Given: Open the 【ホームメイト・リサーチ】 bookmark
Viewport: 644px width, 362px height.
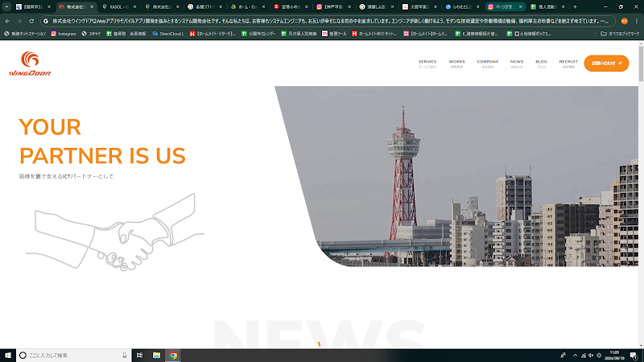Looking at the screenshot, I should pyautogui.click(x=213, y=34).
